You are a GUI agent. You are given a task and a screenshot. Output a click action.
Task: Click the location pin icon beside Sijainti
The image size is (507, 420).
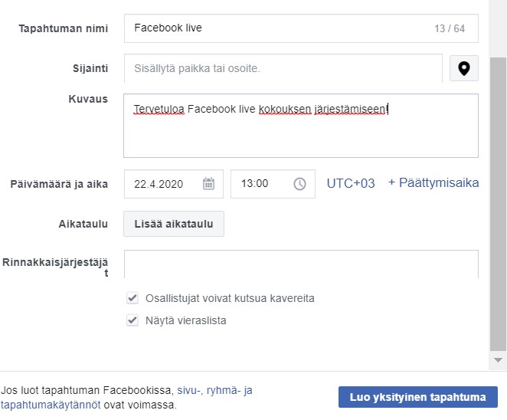point(463,68)
